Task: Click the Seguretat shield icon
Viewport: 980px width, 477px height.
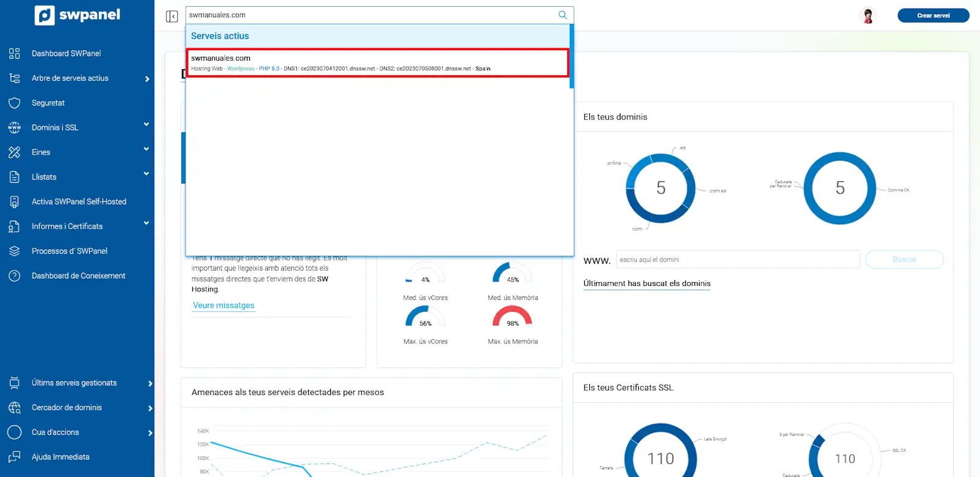Action: pos(15,103)
